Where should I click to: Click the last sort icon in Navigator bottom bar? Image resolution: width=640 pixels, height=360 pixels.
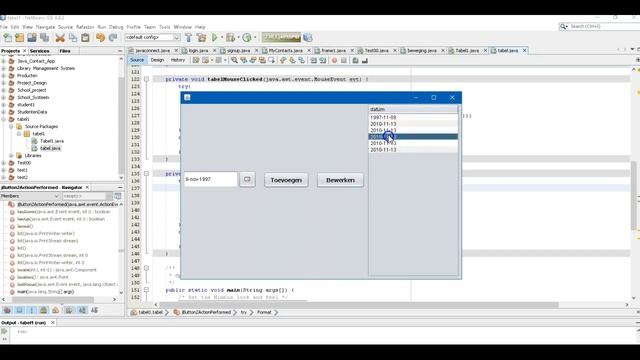coord(94,311)
